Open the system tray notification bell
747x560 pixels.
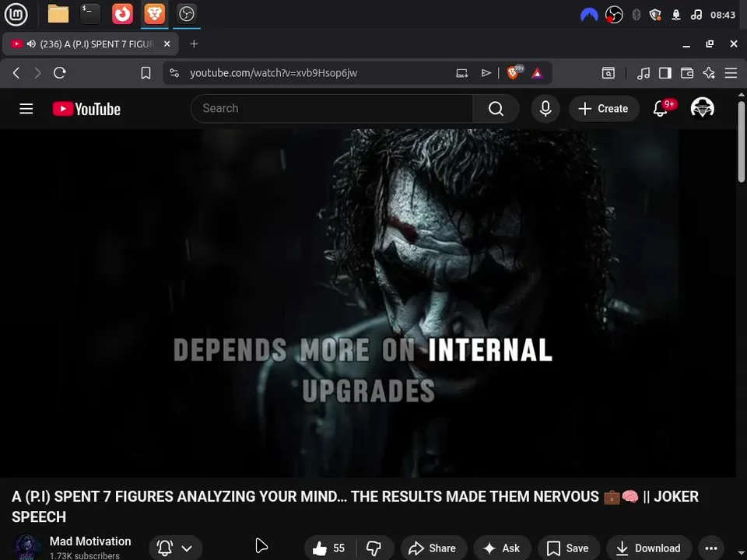(676, 16)
